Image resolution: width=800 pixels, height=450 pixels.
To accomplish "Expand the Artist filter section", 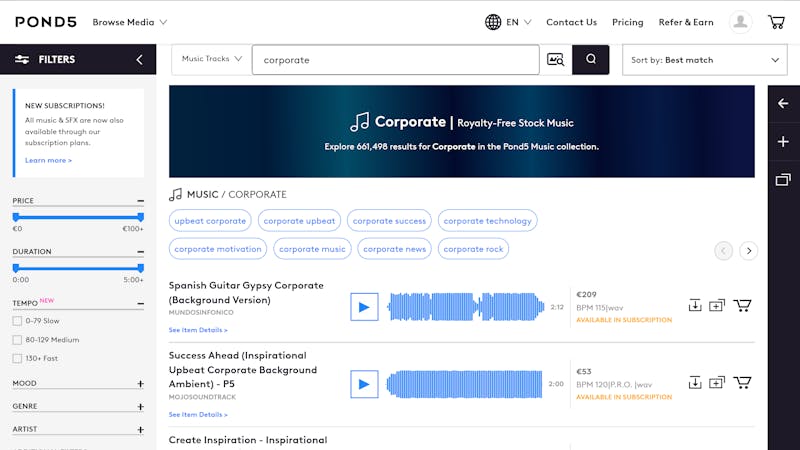I will pyautogui.click(x=140, y=430).
